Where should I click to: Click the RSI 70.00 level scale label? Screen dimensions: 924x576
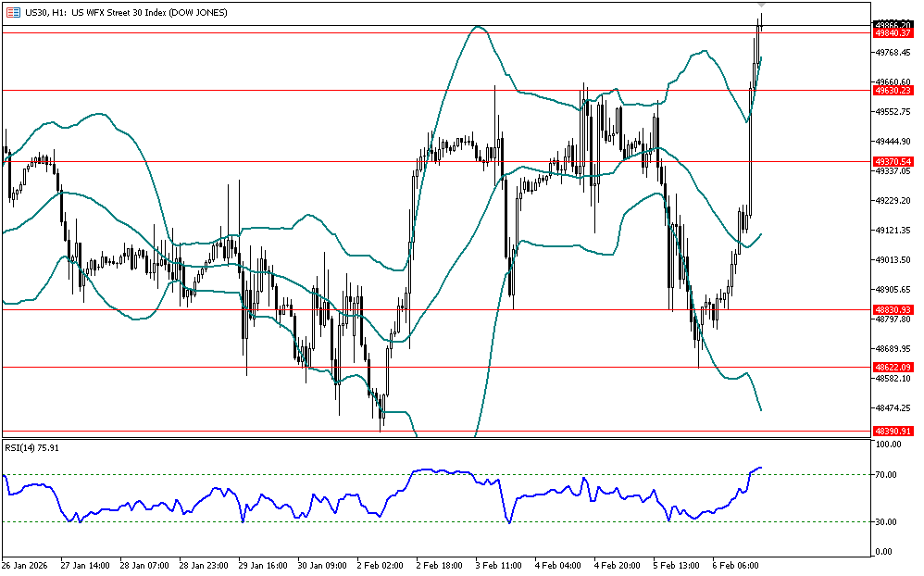(x=888, y=475)
